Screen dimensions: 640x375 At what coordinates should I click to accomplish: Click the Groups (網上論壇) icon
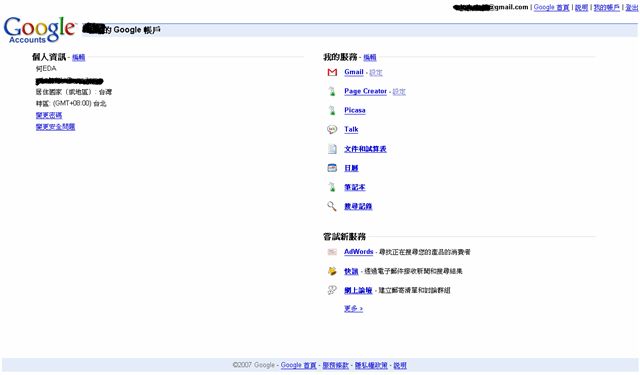[x=332, y=290]
